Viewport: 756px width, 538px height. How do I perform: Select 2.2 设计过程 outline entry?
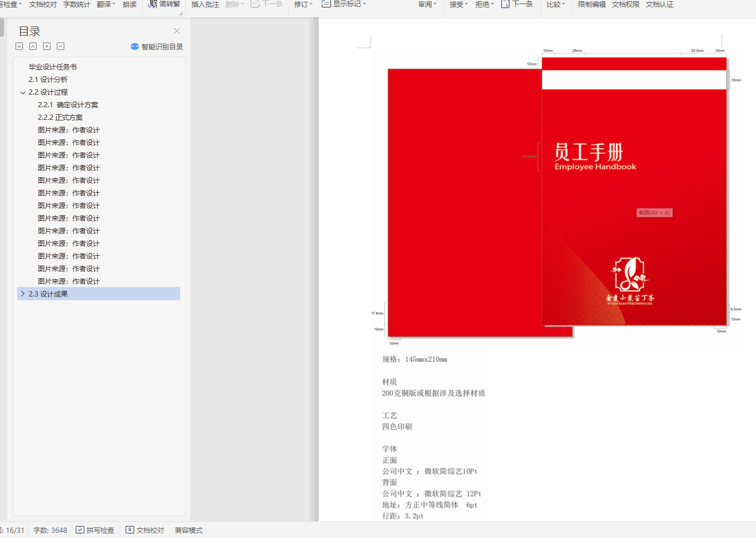(48, 92)
